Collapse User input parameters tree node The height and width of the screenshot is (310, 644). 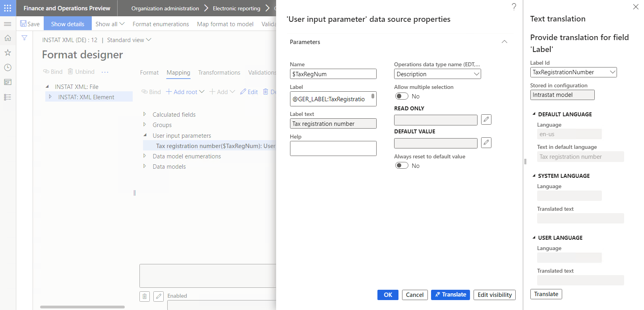(x=145, y=135)
